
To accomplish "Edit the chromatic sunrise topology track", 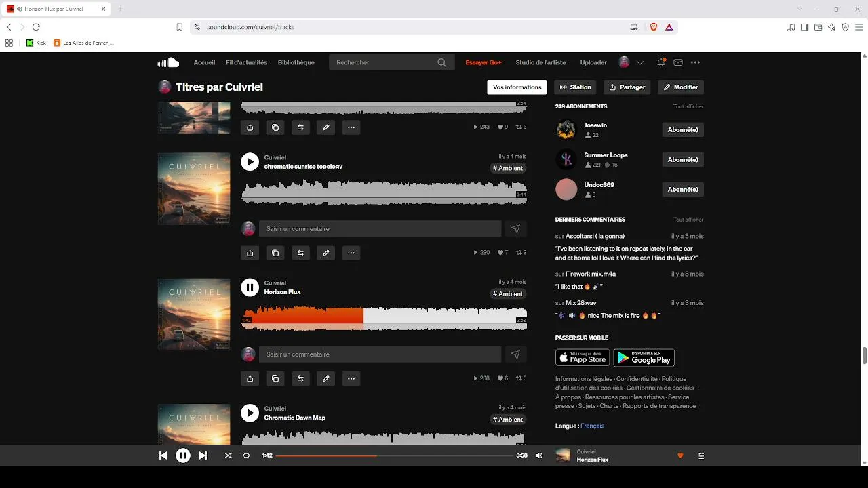I will tap(326, 253).
